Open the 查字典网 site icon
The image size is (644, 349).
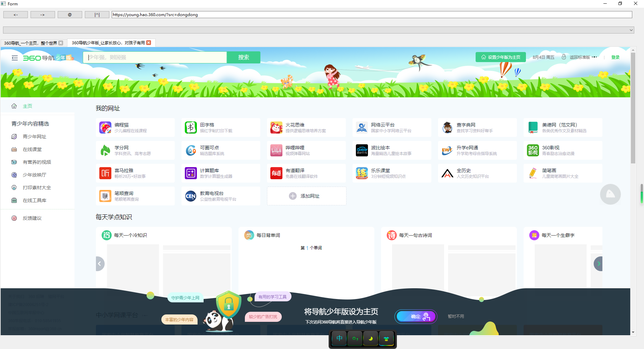click(x=447, y=128)
